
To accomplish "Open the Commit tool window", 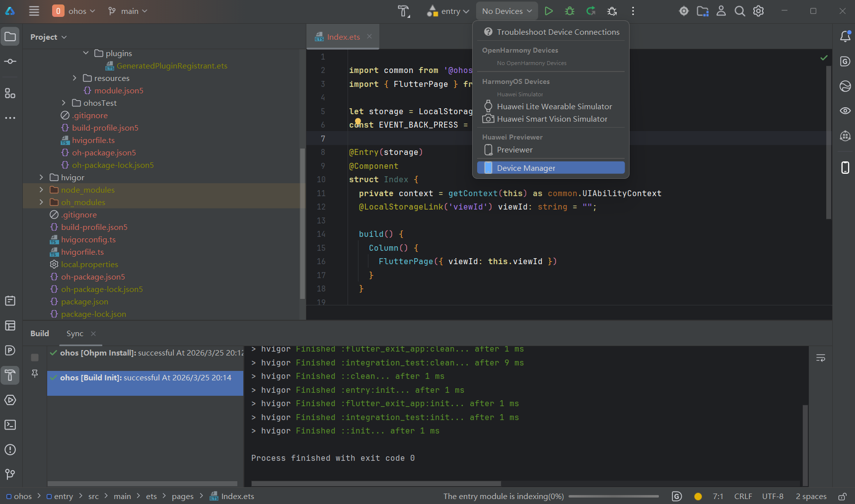I will coord(10,61).
